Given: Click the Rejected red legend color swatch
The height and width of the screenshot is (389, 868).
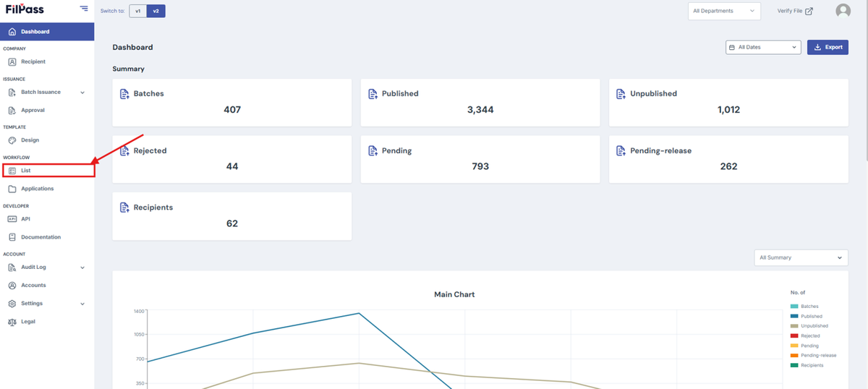Looking at the screenshot, I should click(x=793, y=335).
